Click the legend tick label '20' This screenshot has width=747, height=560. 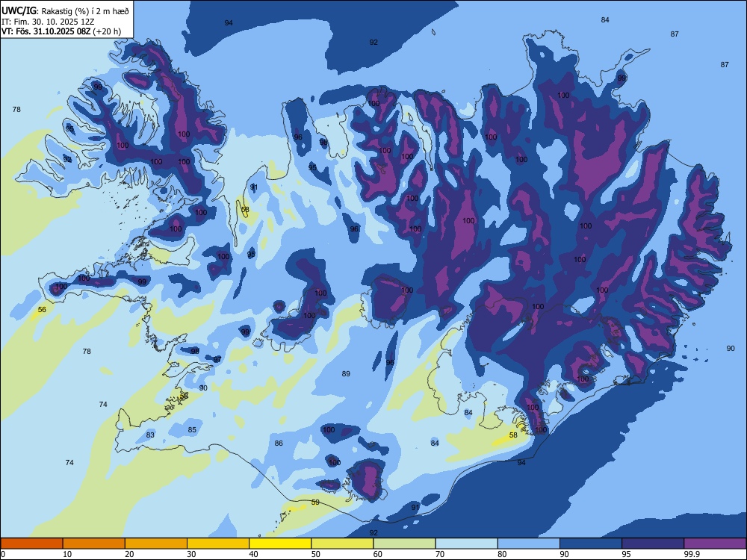tap(129, 554)
